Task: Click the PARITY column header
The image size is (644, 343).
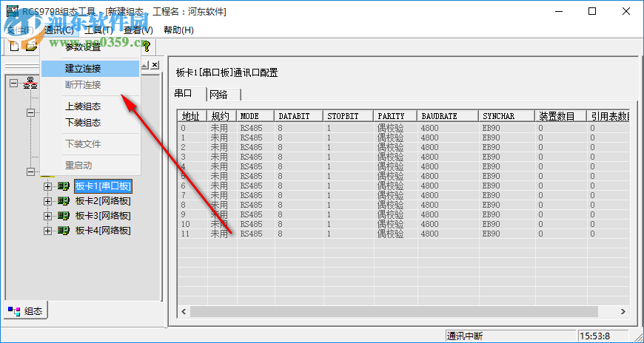Action: [395, 116]
